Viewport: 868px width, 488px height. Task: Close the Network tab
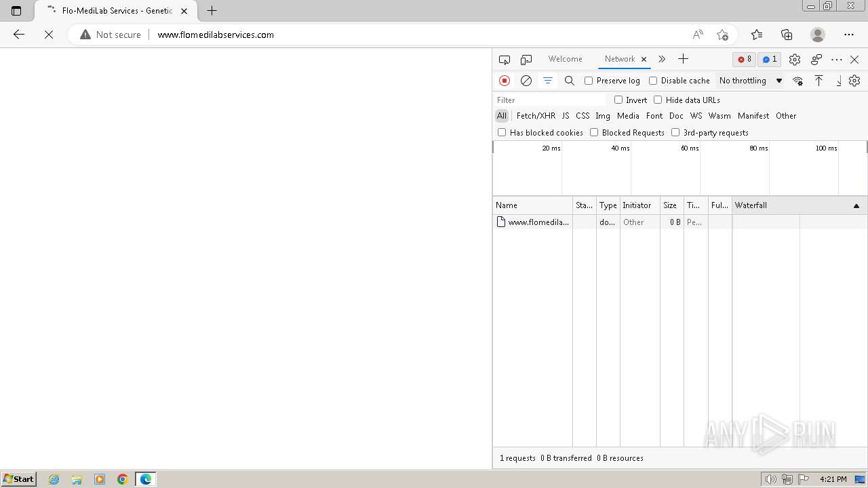point(644,59)
